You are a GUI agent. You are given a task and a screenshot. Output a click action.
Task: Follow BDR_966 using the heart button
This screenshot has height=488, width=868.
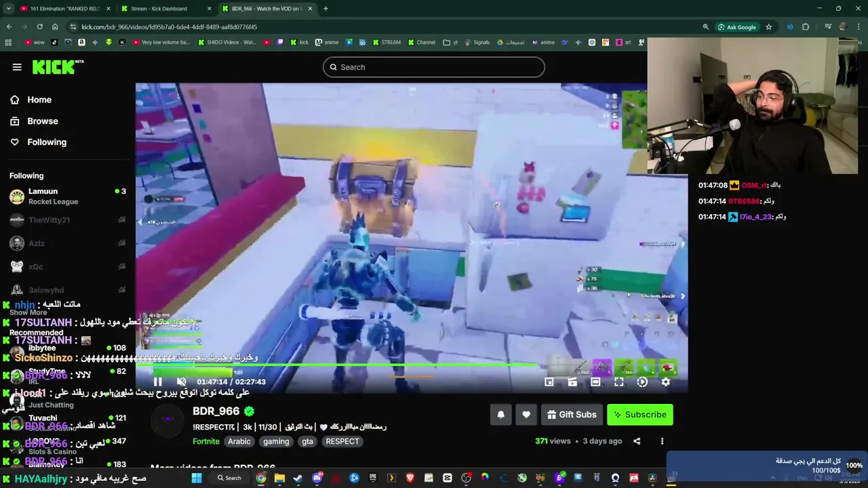point(526,415)
